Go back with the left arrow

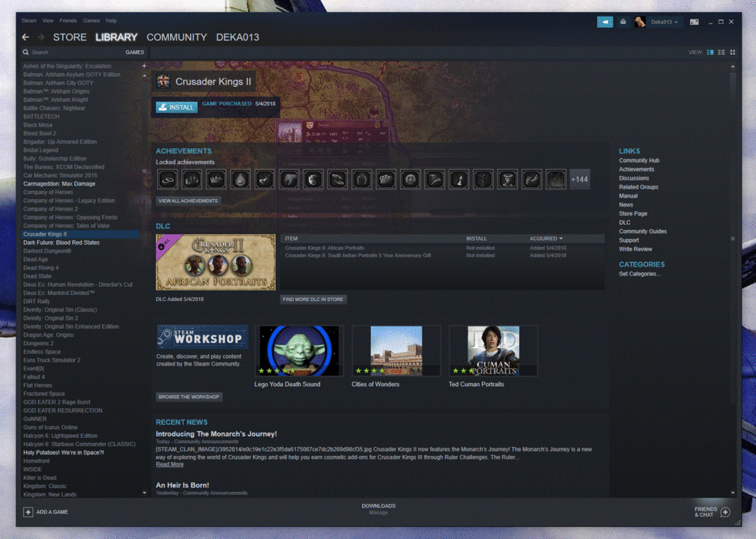(25, 37)
